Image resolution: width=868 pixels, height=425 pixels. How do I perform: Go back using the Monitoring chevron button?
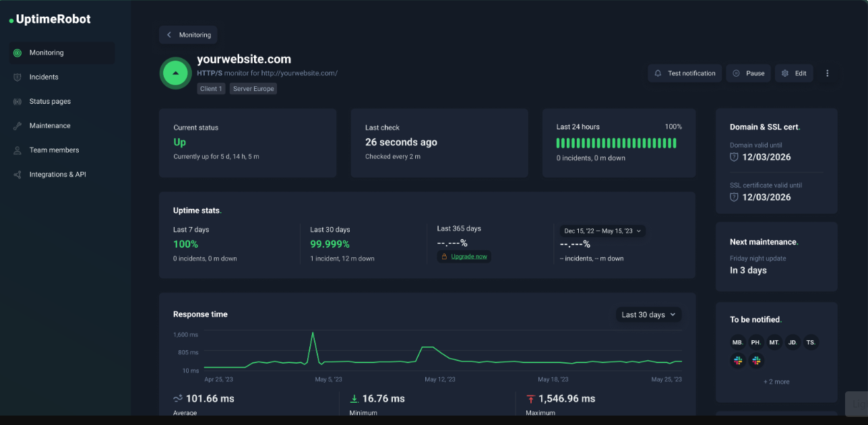coord(188,35)
